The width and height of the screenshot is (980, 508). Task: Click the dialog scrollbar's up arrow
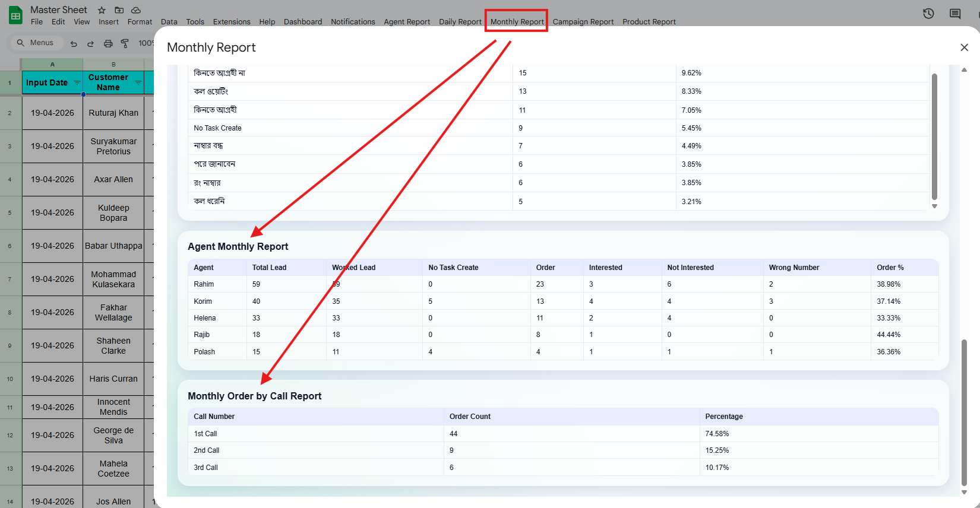point(964,69)
